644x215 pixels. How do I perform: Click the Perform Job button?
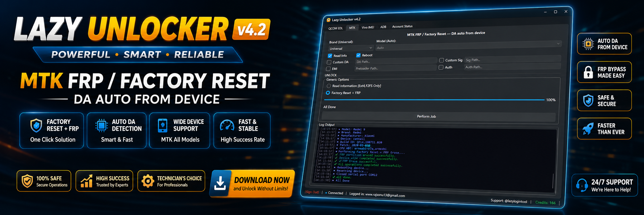(439, 116)
